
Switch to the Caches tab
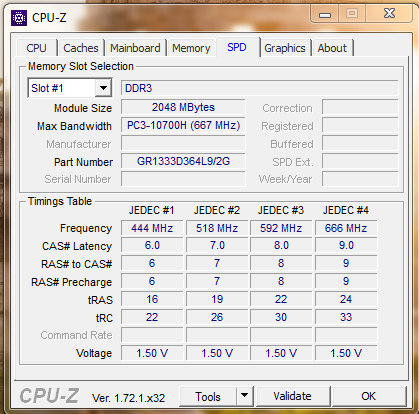click(x=81, y=48)
